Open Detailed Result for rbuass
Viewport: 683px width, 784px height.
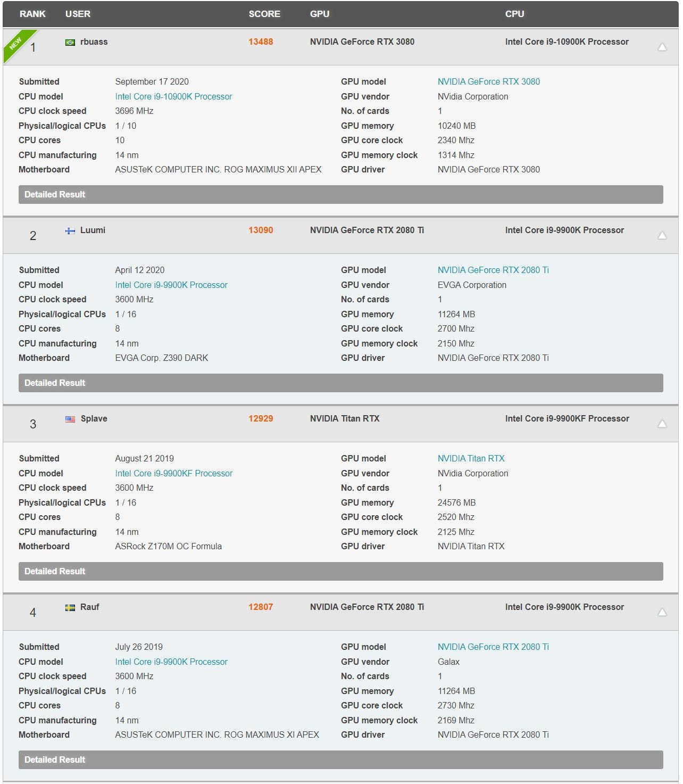[340, 194]
